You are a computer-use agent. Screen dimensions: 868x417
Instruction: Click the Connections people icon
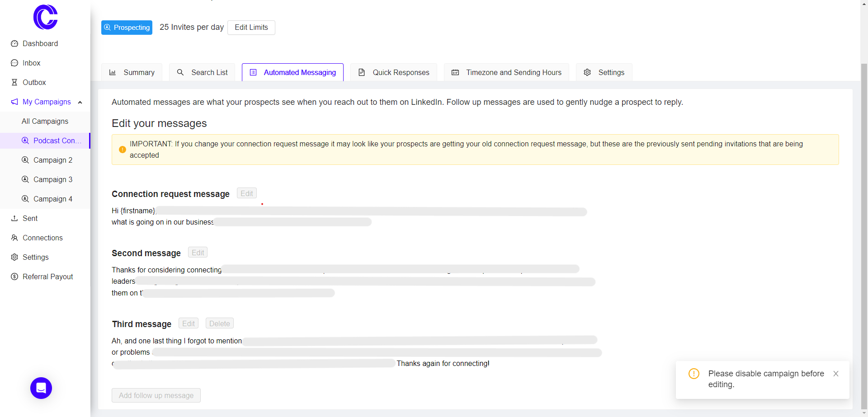[x=14, y=238]
